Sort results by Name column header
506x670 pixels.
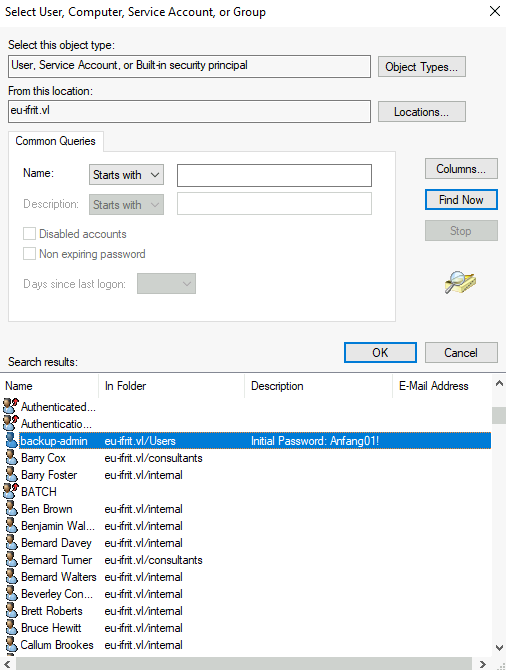50,386
